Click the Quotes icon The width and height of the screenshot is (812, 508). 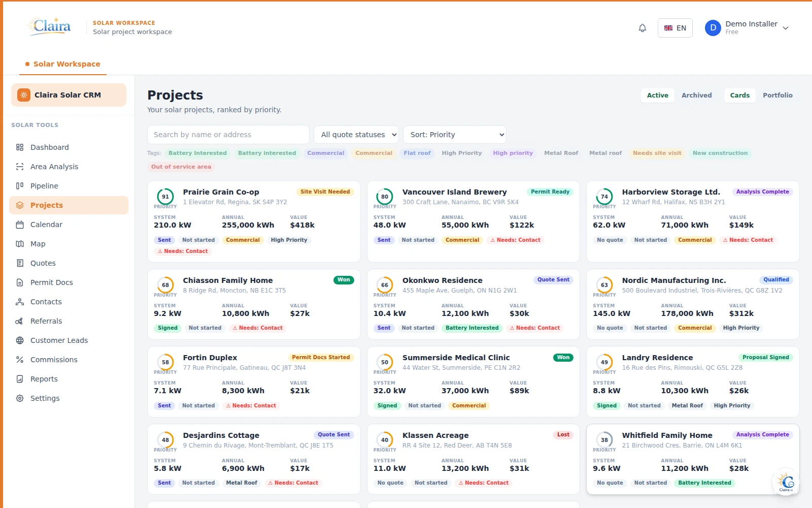(x=20, y=263)
